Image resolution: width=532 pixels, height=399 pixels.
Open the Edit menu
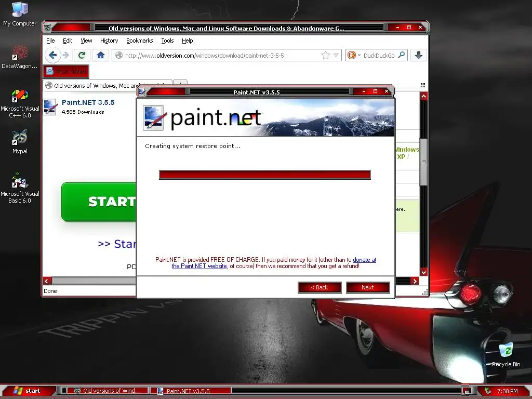click(x=68, y=41)
